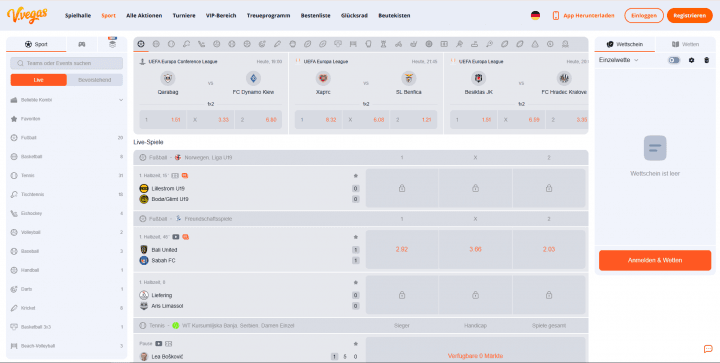Open Treueprogramm menu item

coord(269,16)
